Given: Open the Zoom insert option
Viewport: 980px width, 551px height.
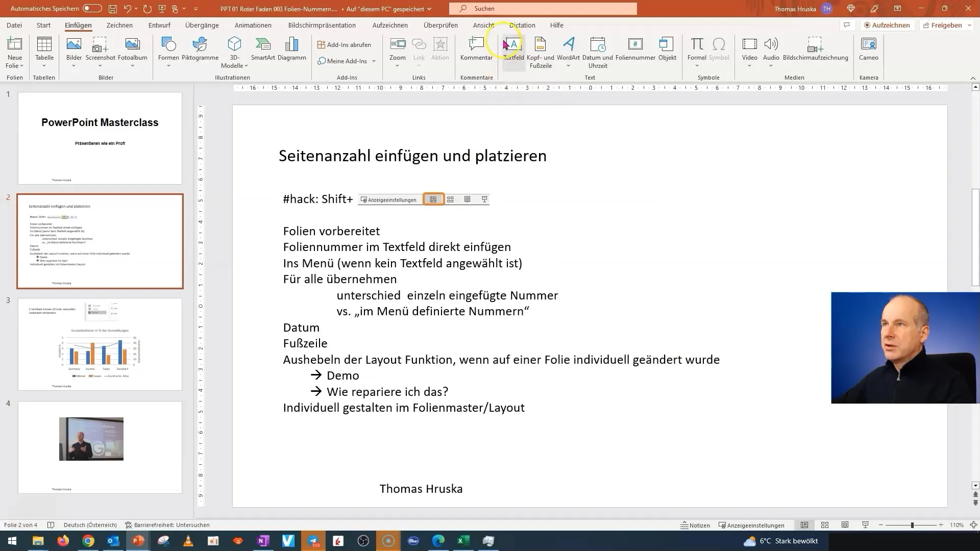Looking at the screenshot, I should pyautogui.click(x=398, y=52).
